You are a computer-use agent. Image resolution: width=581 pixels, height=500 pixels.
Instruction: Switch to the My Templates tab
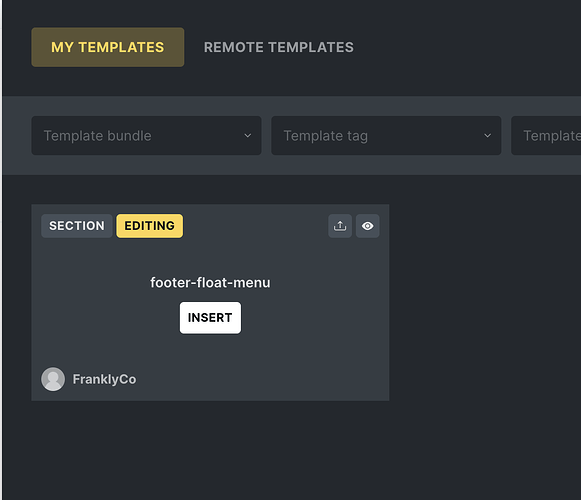pos(108,47)
